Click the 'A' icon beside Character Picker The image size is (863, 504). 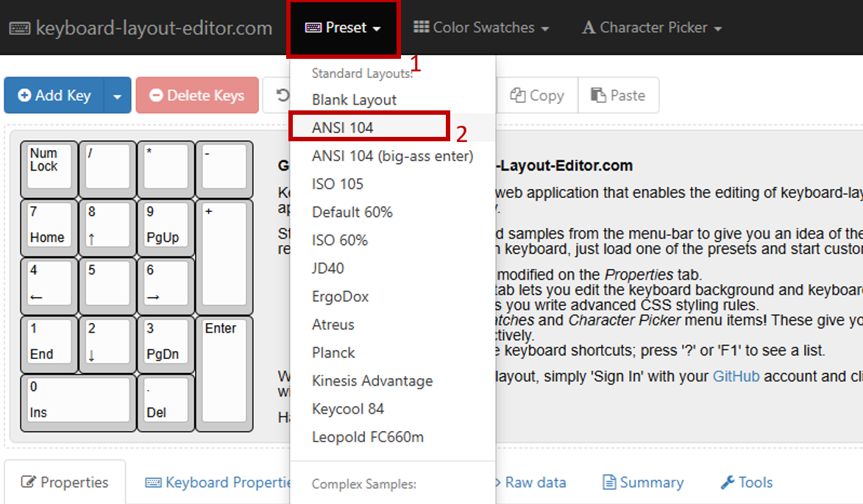tap(589, 27)
